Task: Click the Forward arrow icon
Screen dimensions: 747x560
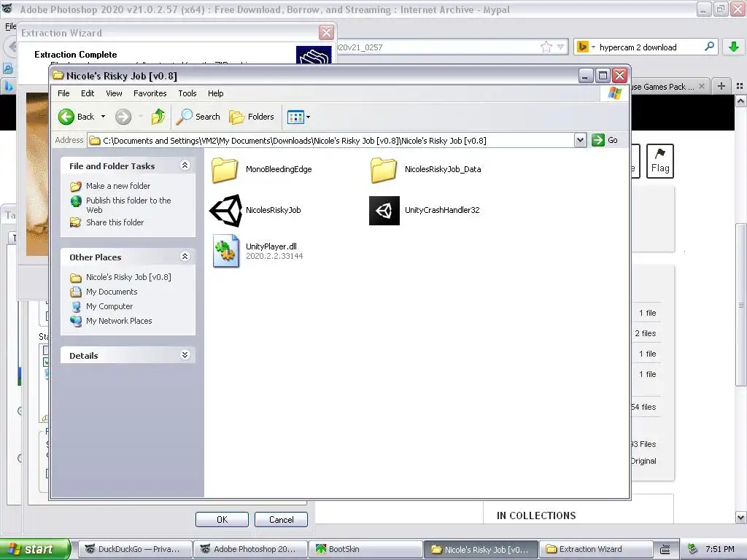Action: [123, 117]
